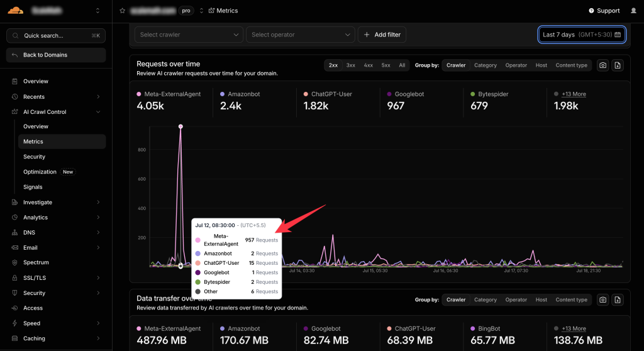Screen dimensions: 644x351
Task: Expand the Recents section chevron
Action: [98, 97]
